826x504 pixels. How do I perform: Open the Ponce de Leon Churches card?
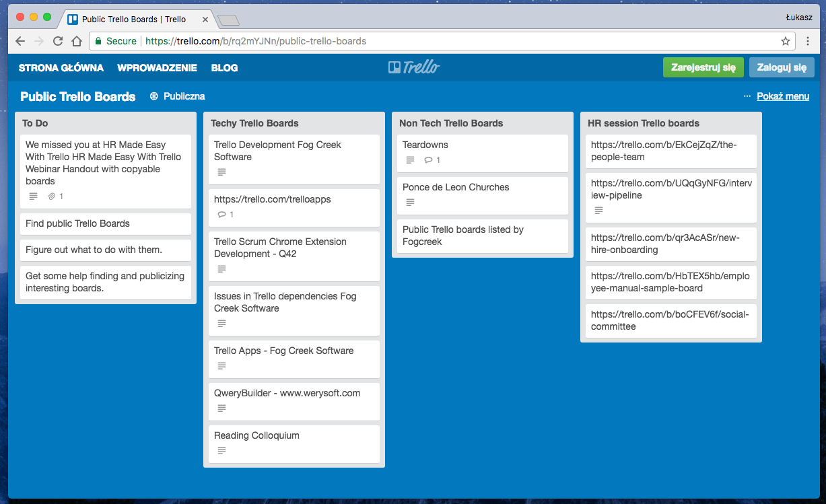(483, 196)
